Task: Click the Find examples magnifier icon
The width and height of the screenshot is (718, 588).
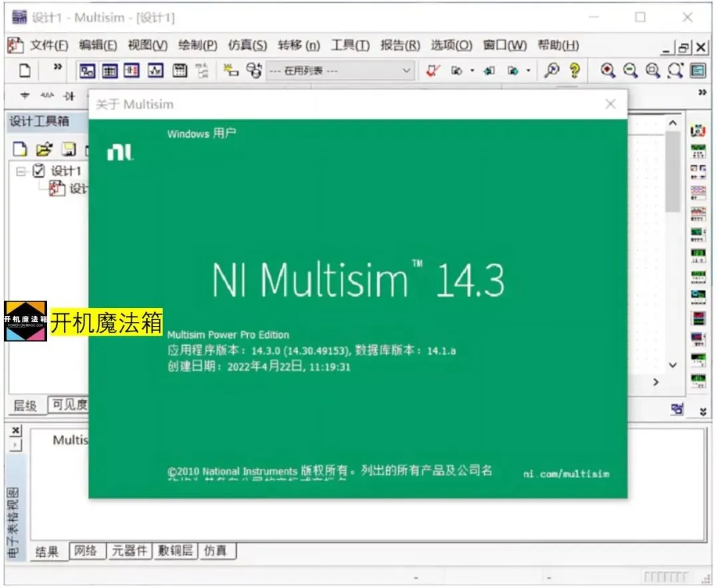Action: pyautogui.click(x=551, y=70)
